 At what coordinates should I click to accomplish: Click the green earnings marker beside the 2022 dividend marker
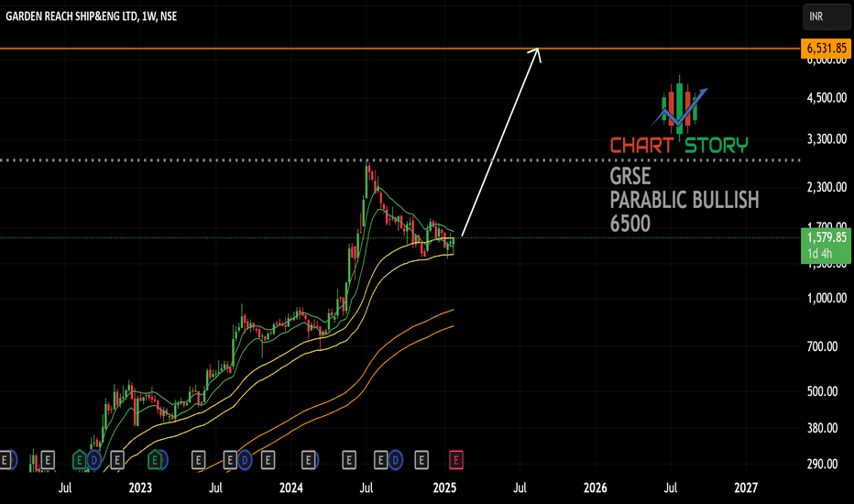(x=80, y=460)
